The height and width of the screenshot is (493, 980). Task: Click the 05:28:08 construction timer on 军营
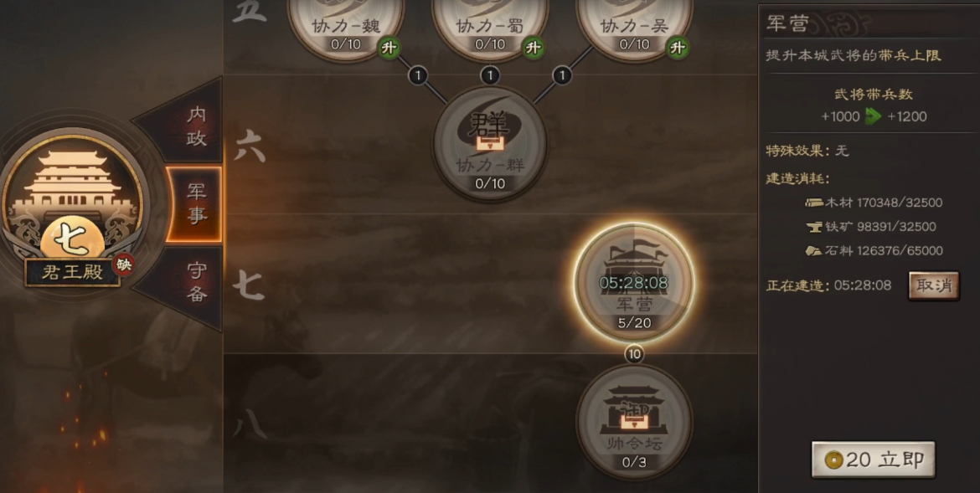pos(634,283)
